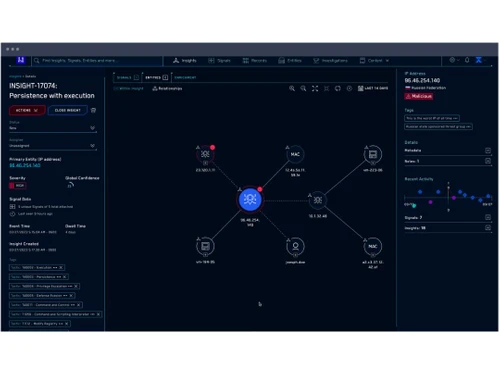Open the Signals navigation item
This screenshot has height=375, width=500.
pyautogui.click(x=219, y=61)
